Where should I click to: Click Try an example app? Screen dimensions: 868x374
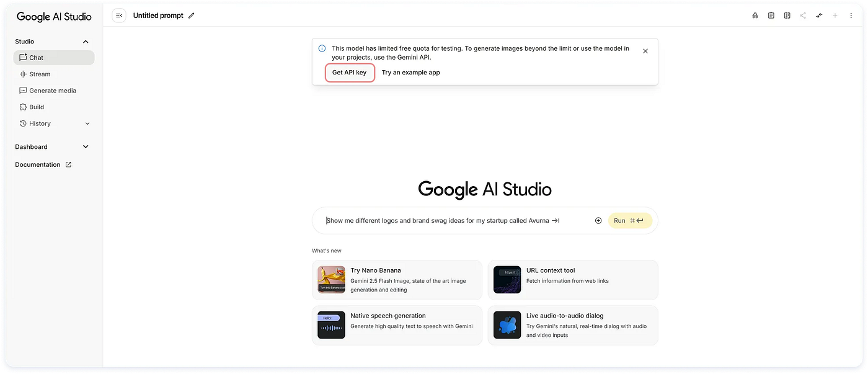click(x=410, y=73)
